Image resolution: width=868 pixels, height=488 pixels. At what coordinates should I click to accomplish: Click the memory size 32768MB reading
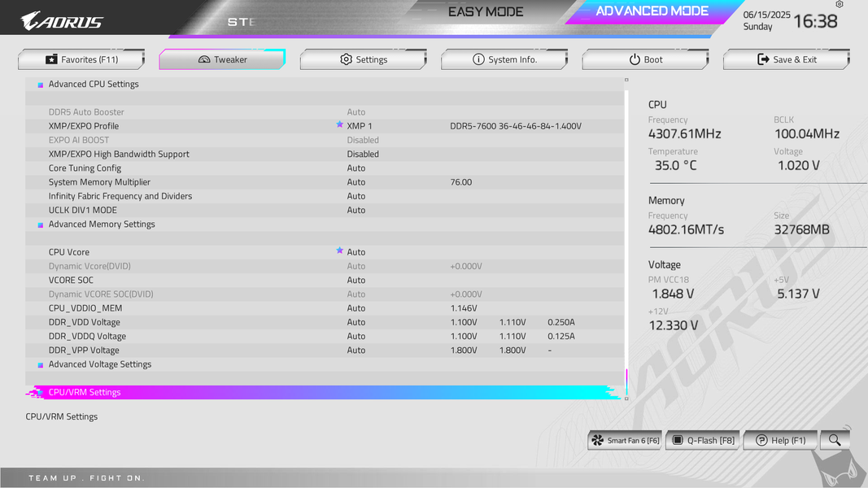(801, 229)
